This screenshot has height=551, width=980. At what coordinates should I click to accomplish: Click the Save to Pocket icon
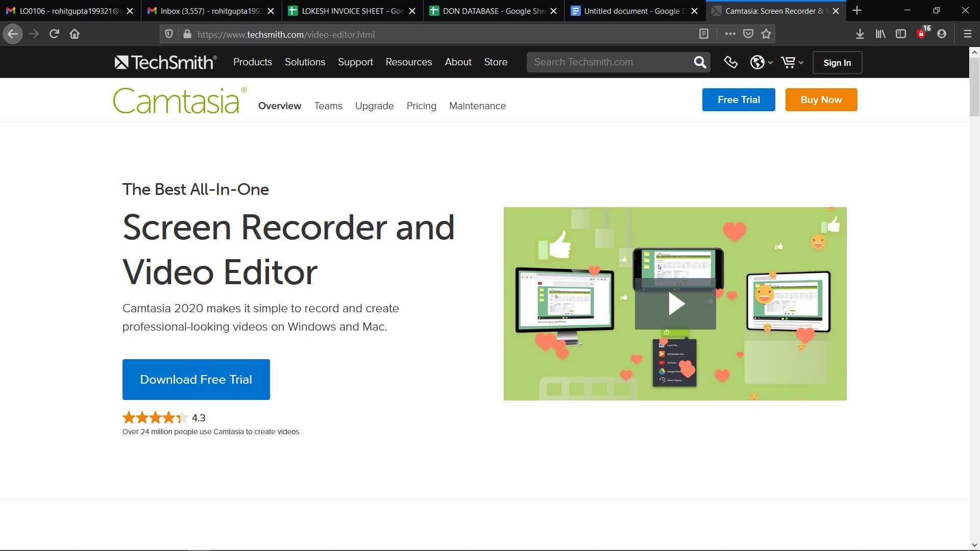point(748,34)
